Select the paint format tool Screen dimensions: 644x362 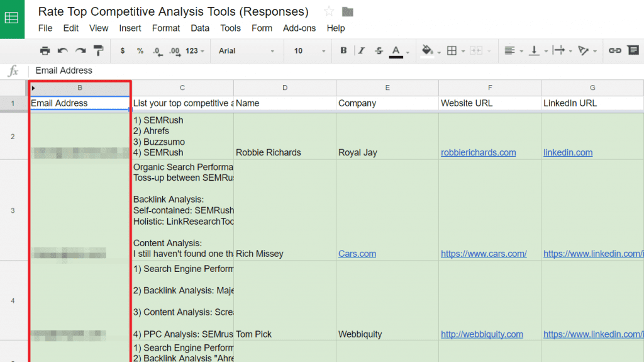click(99, 51)
